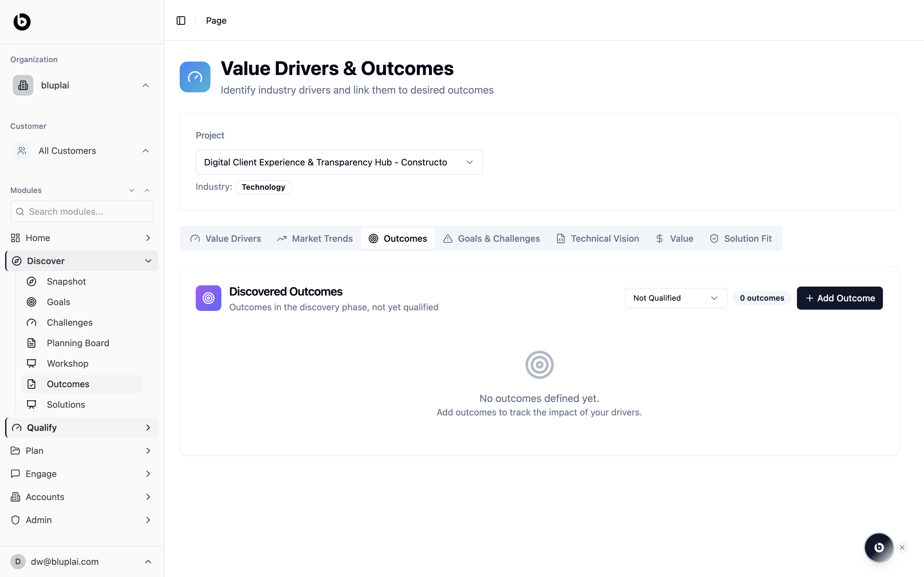Expand the Qualify module section
The height and width of the screenshot is (577, 924).
[x=148, y=428]
